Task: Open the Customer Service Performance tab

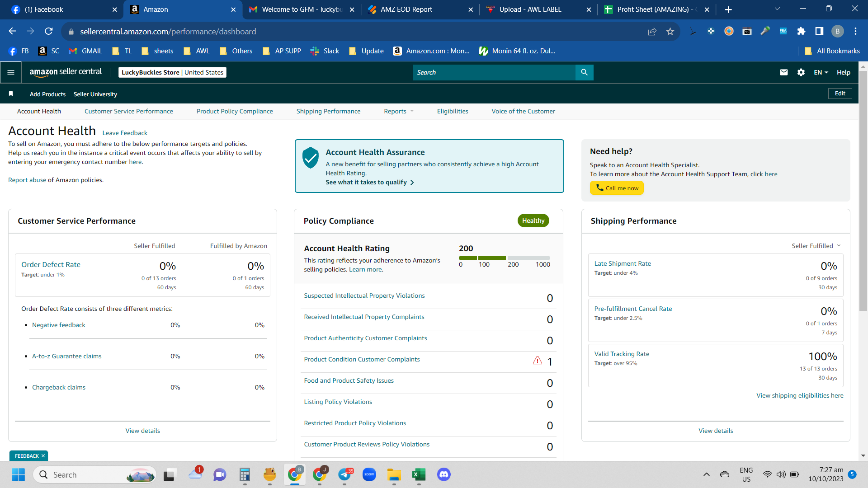Action: click(128, 111)
